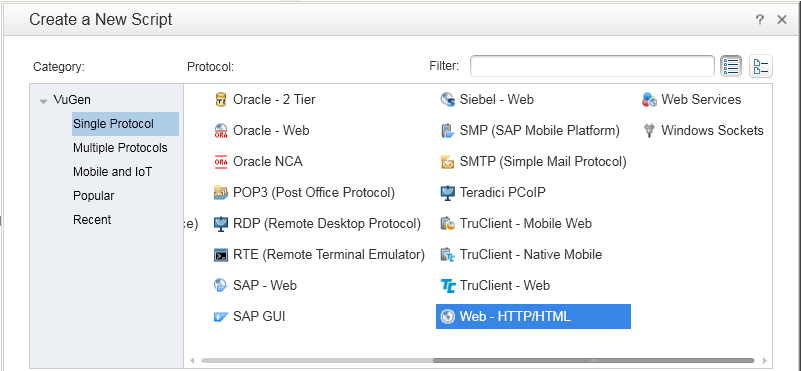
Task: Select Mobile and IoT category
Action: pyautogui.click(x=112, y=172)
